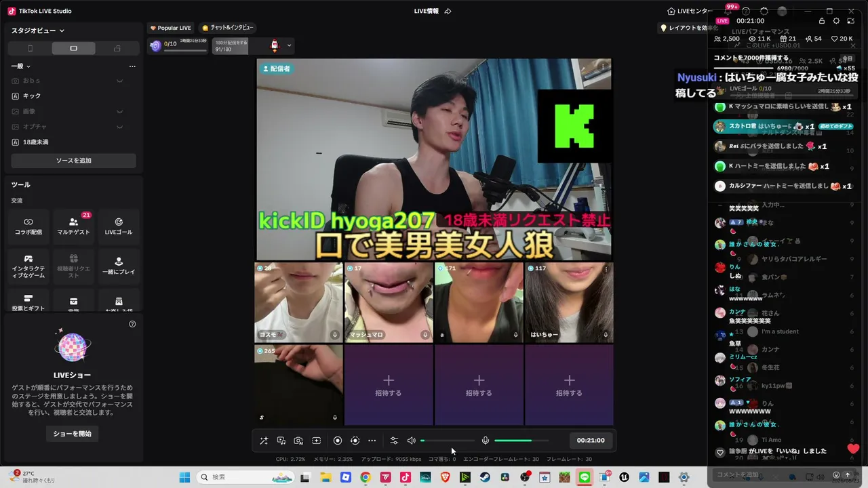
Task: Select the portrait phone layout
Action: (x=30, y=48)
